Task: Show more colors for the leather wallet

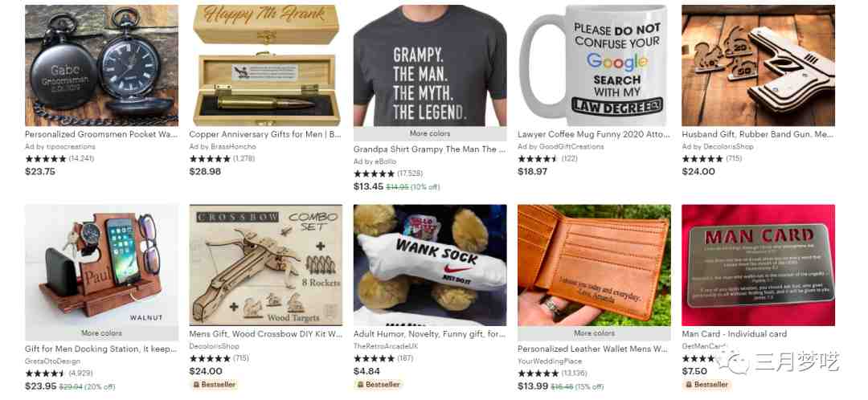Action: [594, 333]
